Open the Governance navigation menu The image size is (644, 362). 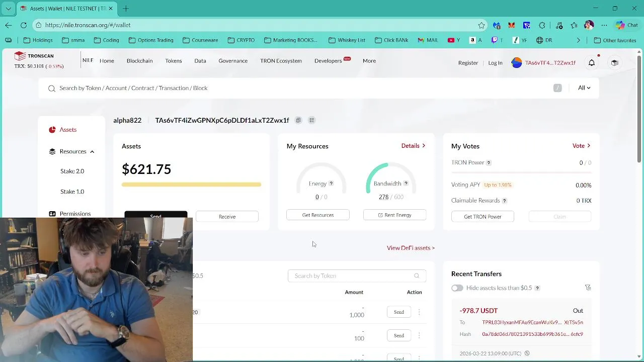point(233,61)
